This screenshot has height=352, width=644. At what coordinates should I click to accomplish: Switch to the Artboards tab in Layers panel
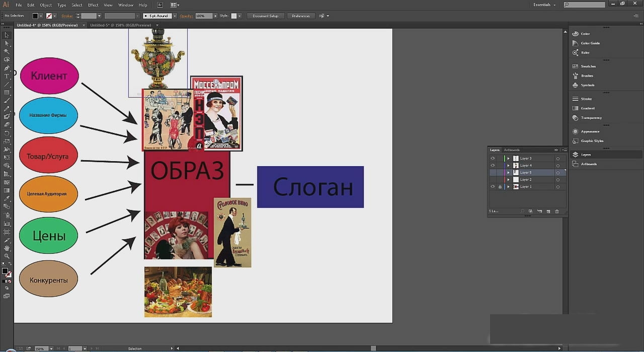(x=512, y=150)
